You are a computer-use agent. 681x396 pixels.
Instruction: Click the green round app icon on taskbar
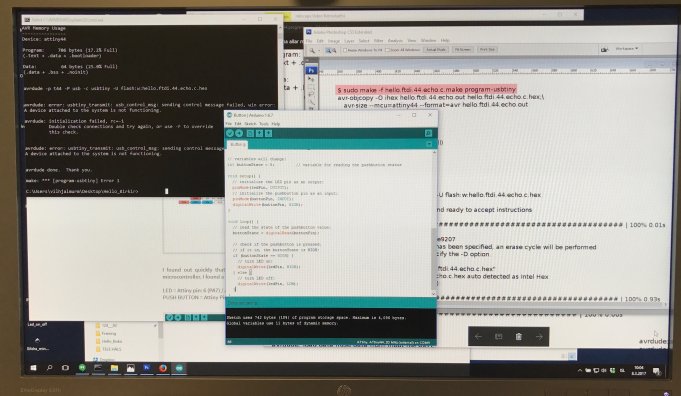tap(82, 368)
